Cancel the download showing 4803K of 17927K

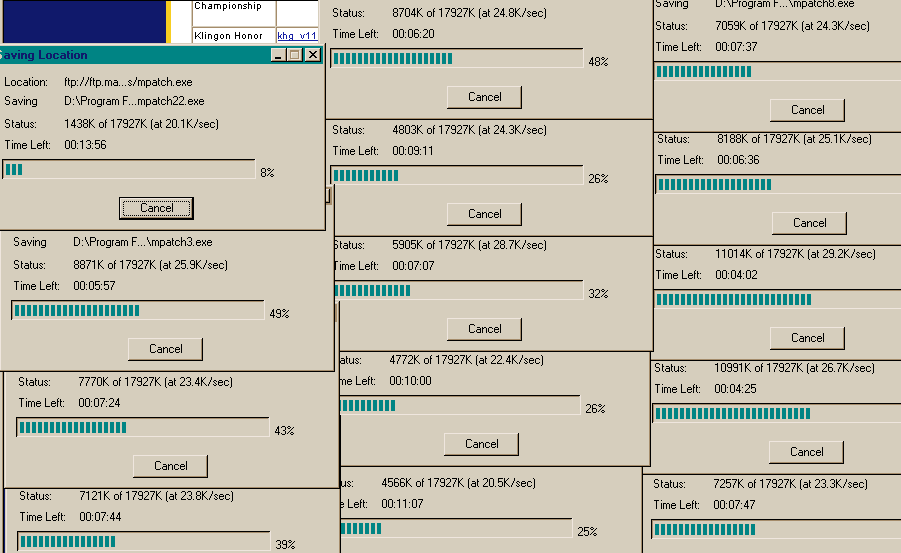click(x=484, y=214)
